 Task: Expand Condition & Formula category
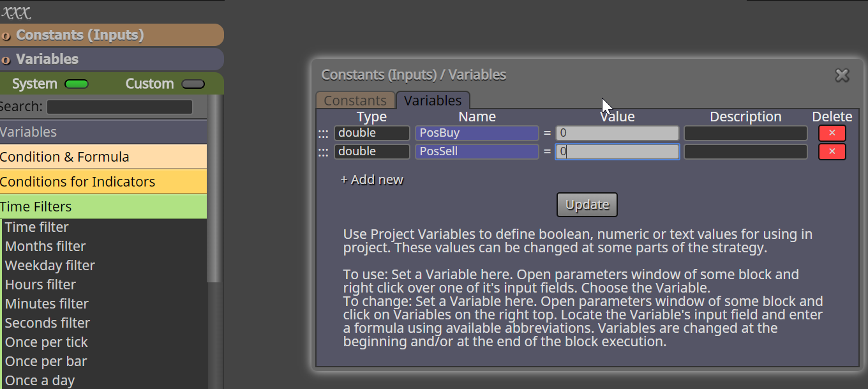point(103,157)
